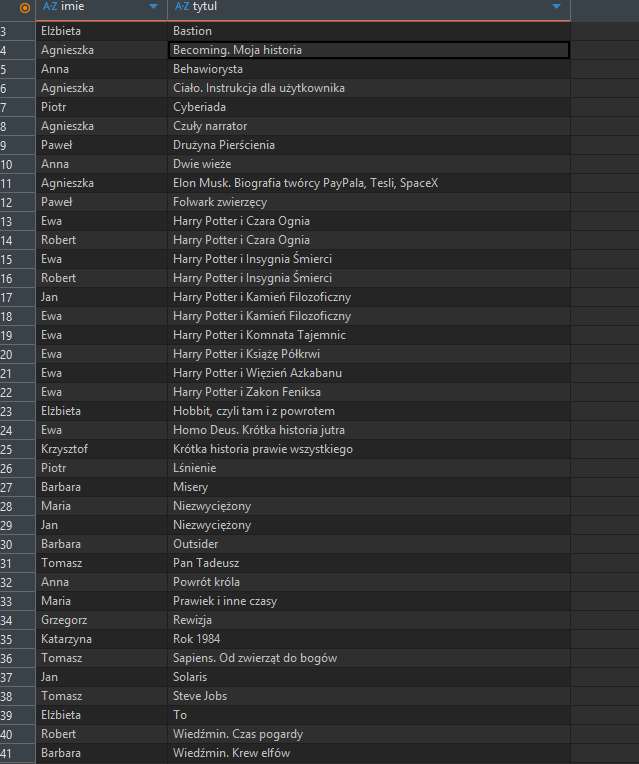Click the A-Z type icon beside tytul
The width and height of the screenshot is (639, 764).
tap(181, 7)
